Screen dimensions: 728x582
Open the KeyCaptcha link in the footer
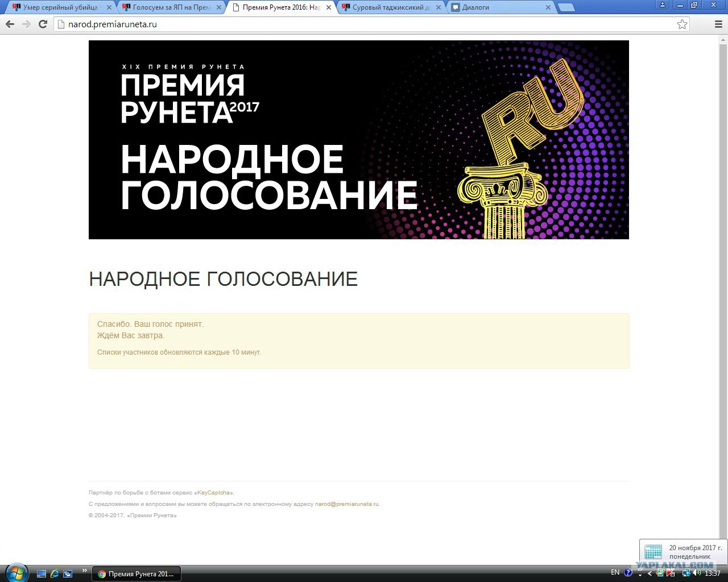point(214,493)
